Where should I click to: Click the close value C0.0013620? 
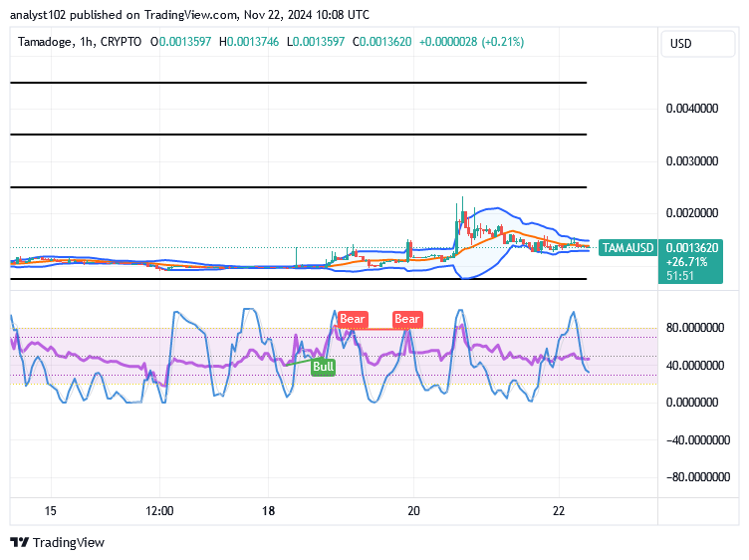tap(382, 42)
